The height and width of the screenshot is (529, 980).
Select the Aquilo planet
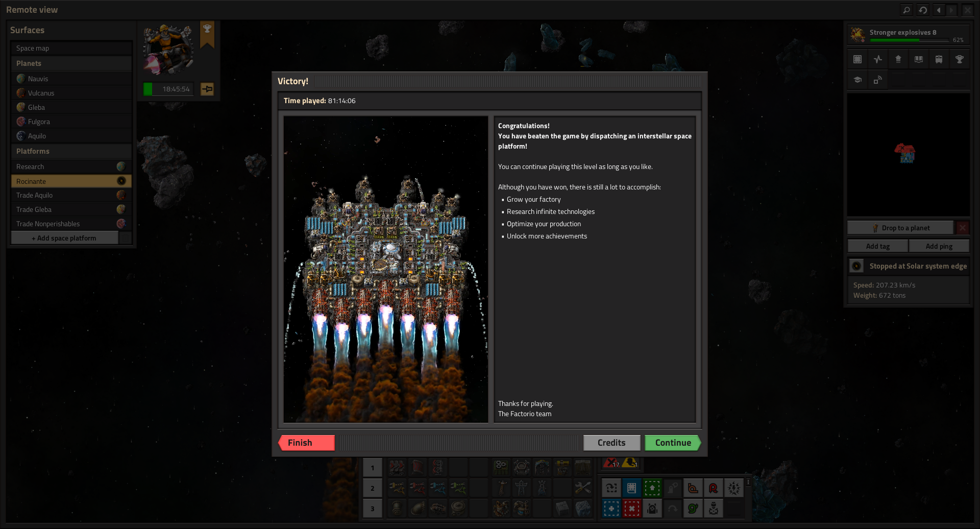click(x=71, y=136)
